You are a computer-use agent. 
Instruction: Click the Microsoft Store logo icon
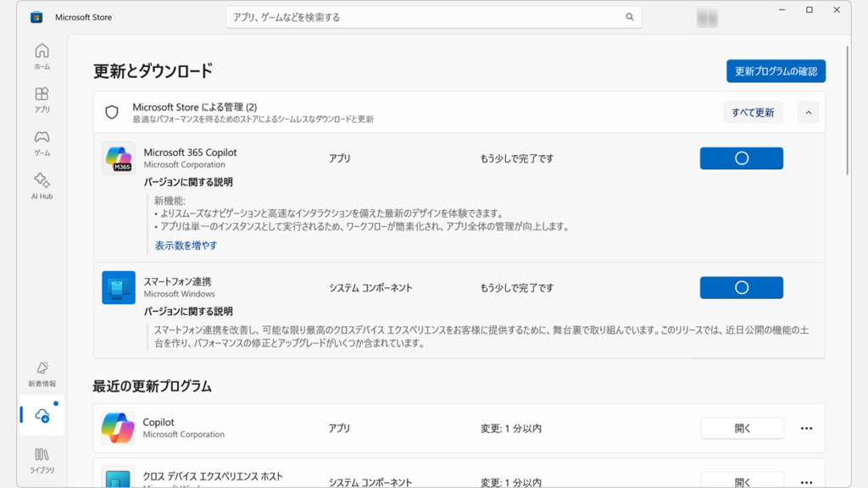[x=36, y=17]
